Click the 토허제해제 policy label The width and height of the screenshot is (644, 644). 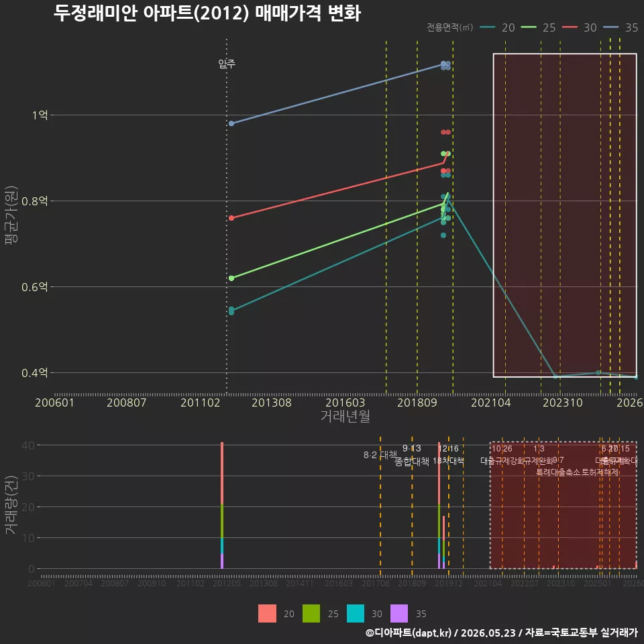tap(601, 472)
